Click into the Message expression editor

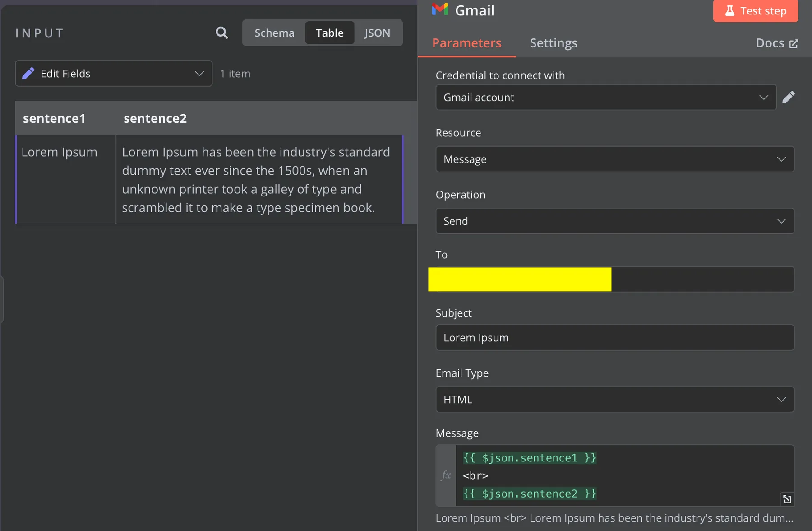pos(624,475)
